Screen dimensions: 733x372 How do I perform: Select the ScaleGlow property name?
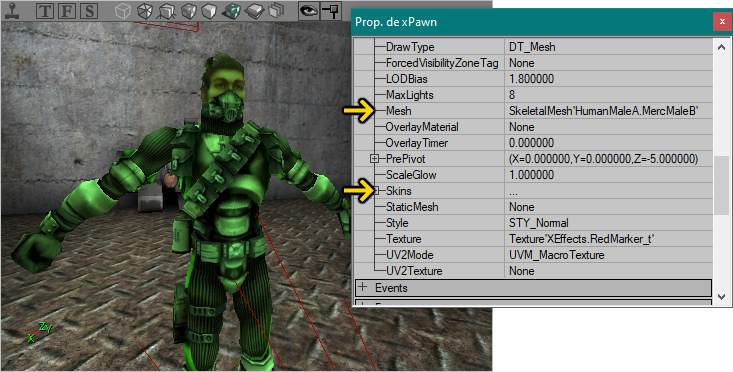[x=411, y=175]
